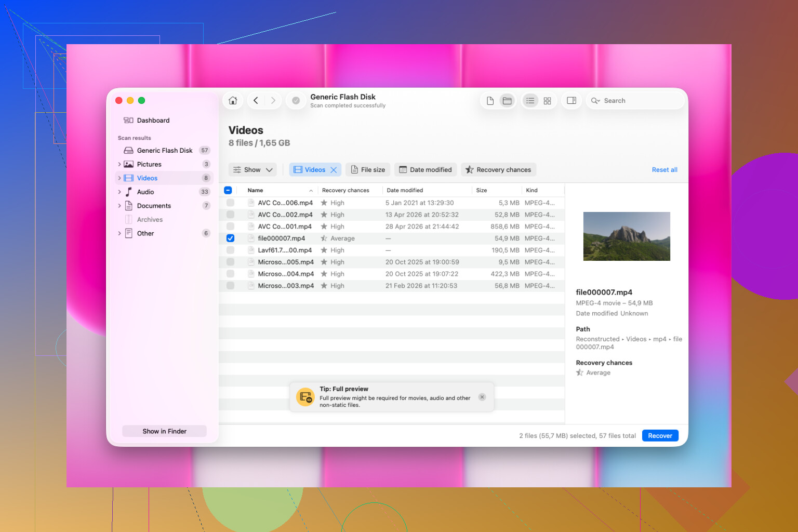Screen dimensions: 798x532
Task: Click the tip's film preview icon
Action: coord(305,397)
